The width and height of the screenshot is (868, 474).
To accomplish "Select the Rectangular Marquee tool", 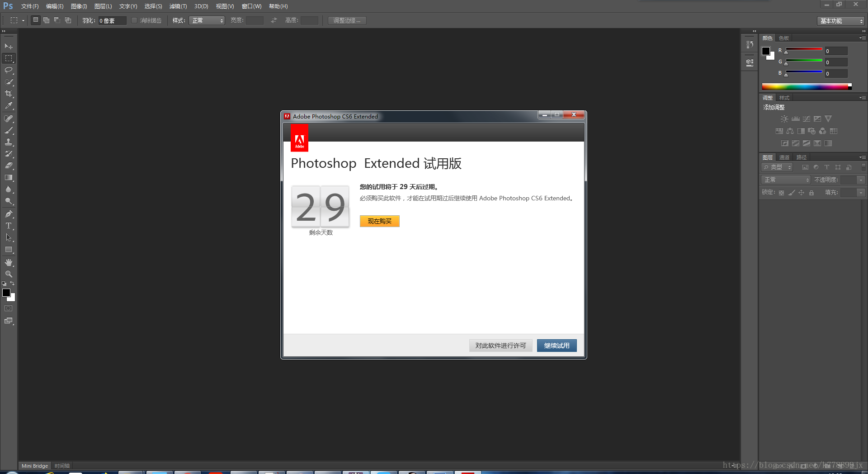I will (9, 58).
